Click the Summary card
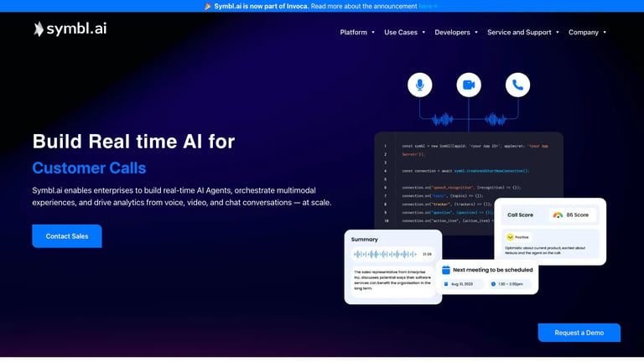644x362 pixels. (x=393, y=266)
